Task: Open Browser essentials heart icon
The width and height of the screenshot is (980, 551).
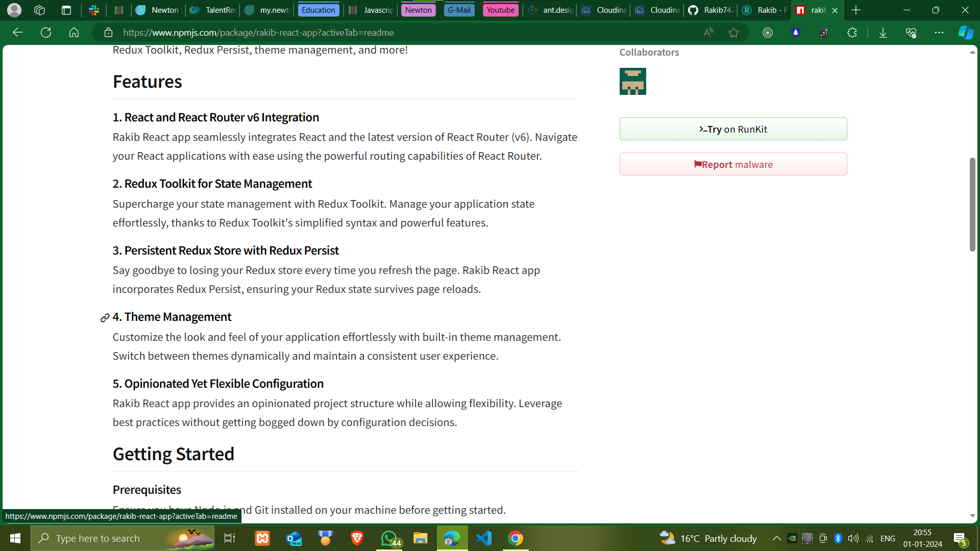Action: (911, 33)
